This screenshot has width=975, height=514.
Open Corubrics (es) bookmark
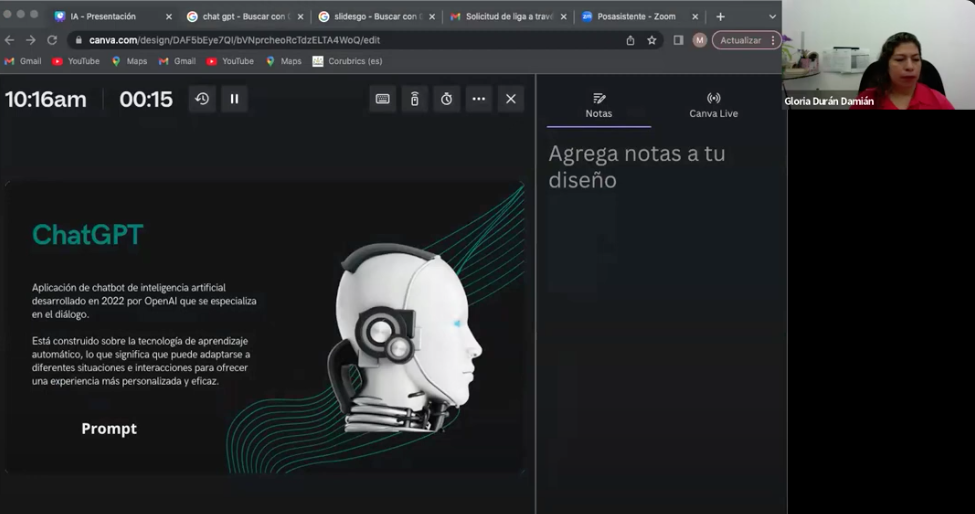point(348,61)
